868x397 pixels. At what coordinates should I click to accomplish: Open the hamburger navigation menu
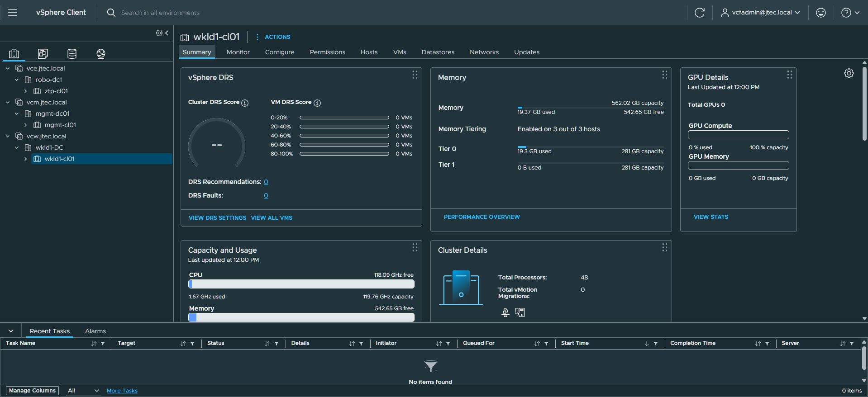coord(13,13)
